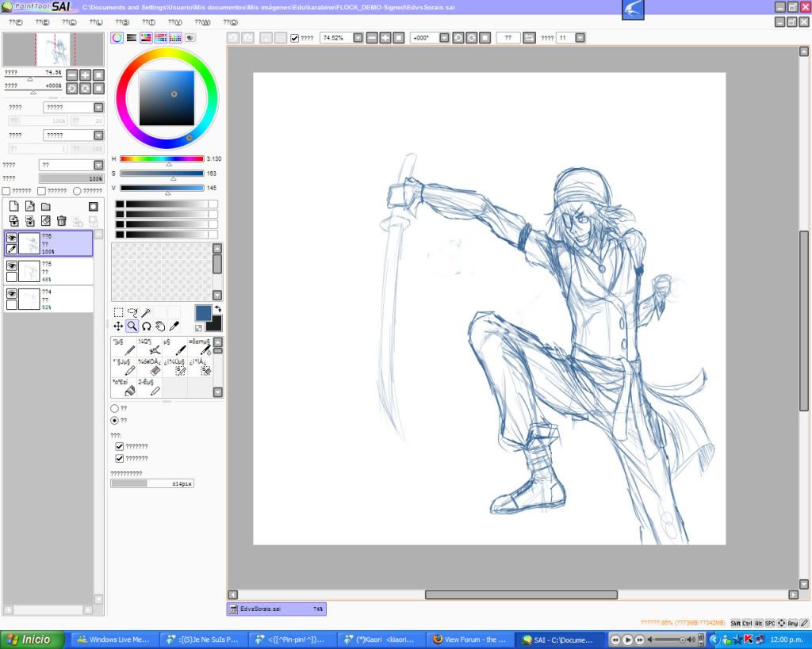Create a new normal layer
This screenshot has height=649, width=812.
tap(14, 207)
